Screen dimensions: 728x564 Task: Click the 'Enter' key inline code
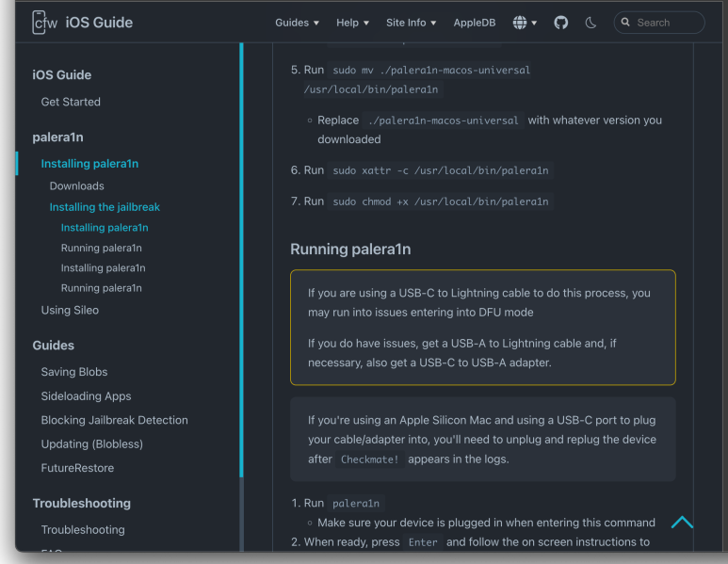click(423, 542)
